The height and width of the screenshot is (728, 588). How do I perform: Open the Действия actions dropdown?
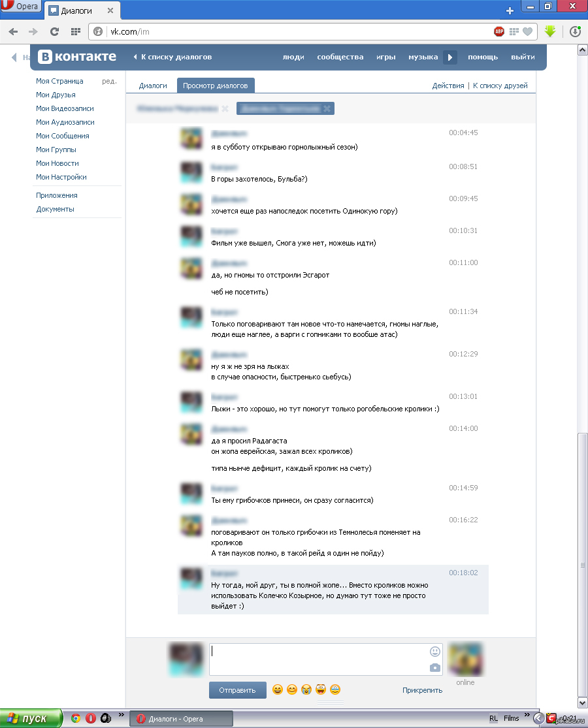pyautogui.click(x=448, y=86)
